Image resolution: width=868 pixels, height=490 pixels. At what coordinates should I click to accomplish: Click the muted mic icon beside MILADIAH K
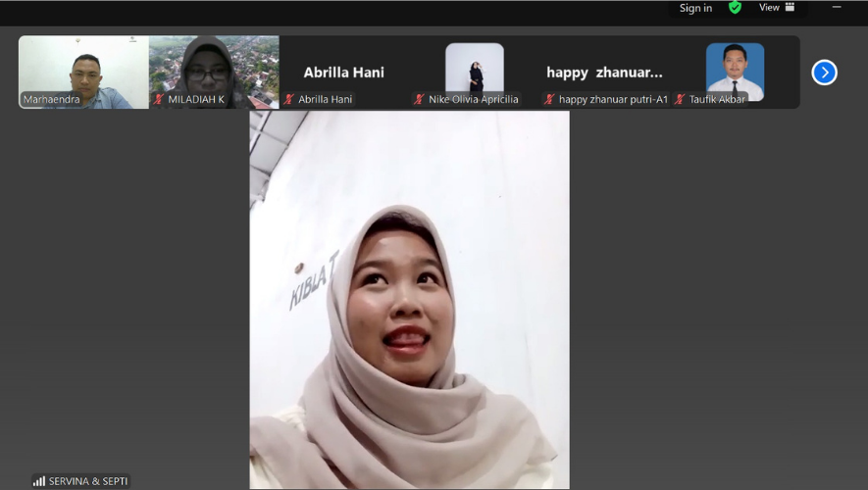pyautogui.click(x=159, y=99)
